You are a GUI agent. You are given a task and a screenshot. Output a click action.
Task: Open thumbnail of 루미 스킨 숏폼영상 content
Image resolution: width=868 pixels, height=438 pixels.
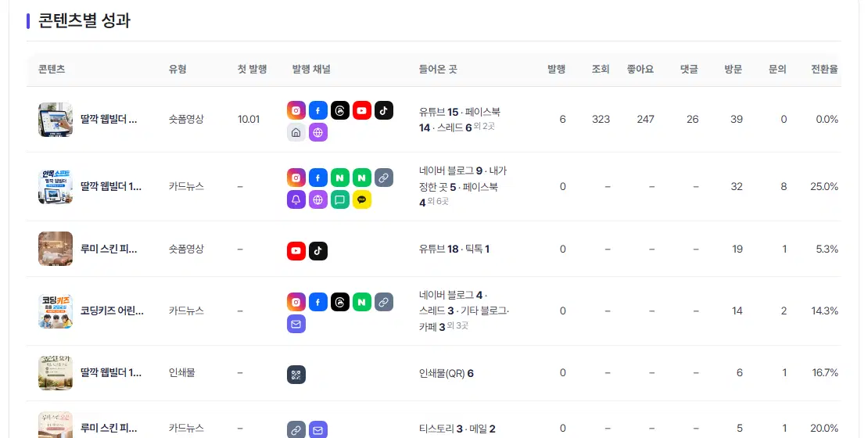tap(56, 249)
